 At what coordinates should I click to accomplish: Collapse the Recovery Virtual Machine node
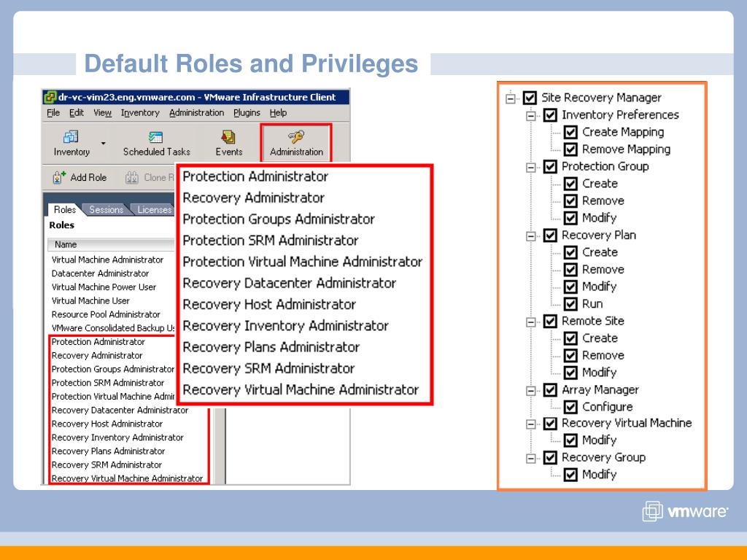pos(531,424)
